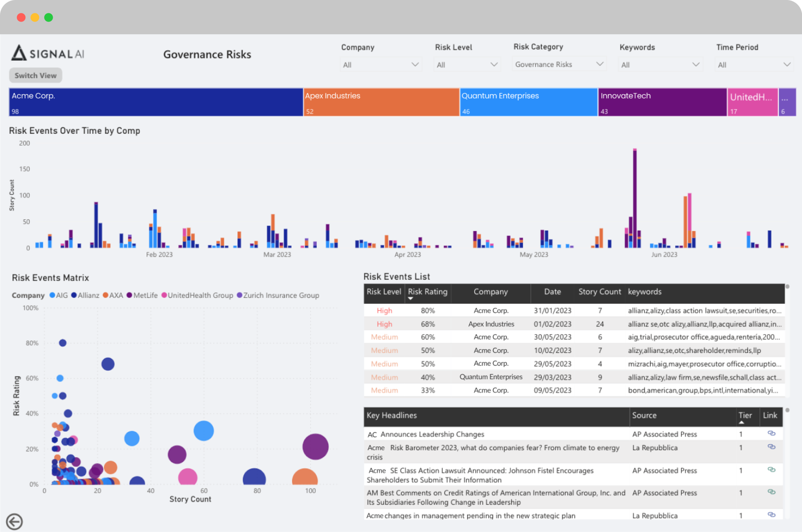Click the Tier column sort arrow
Screen dimensions: 802x532
coord(741,422)
